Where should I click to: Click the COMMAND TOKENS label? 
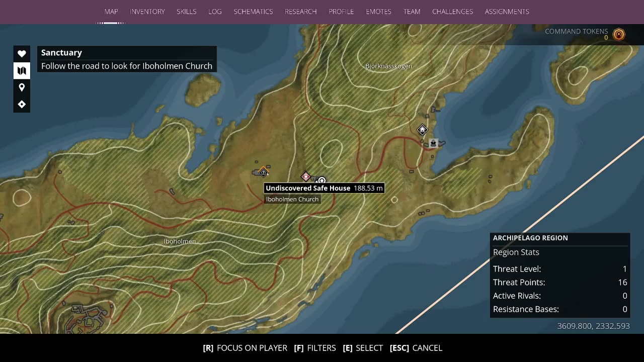(577, 31)
